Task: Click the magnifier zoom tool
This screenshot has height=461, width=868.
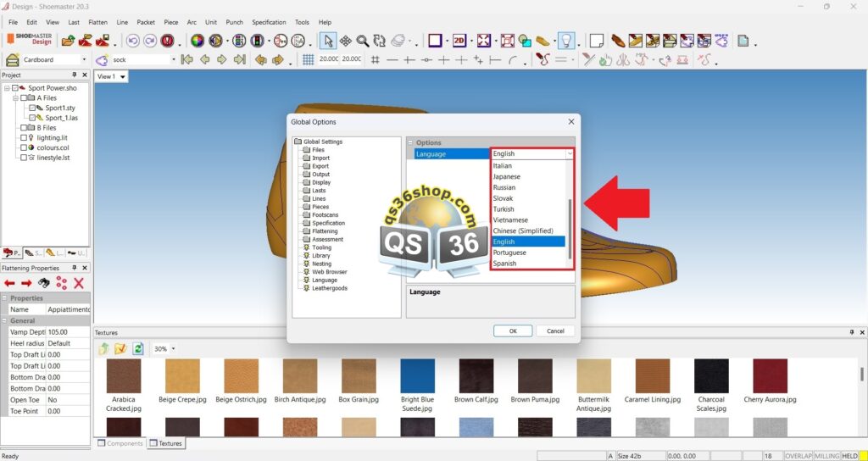Action: 362,40
